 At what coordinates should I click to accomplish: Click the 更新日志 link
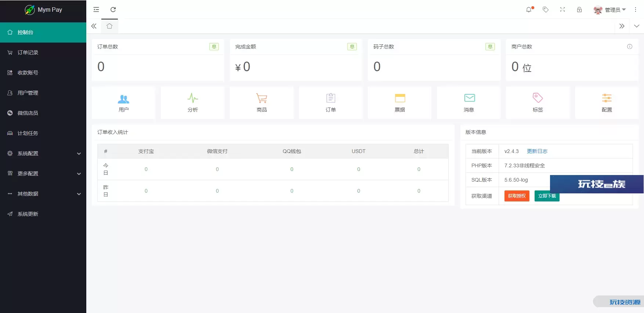point(537,151)
